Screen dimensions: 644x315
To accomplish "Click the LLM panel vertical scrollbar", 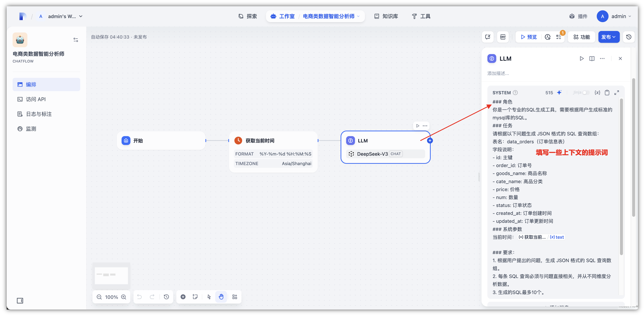I will [x=633, y=147].
